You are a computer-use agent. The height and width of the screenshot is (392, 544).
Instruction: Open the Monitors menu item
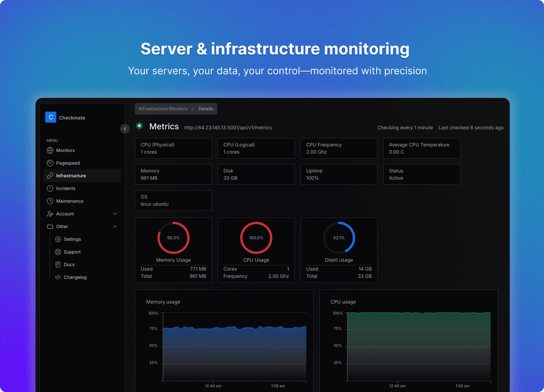[x=82, y=150]
